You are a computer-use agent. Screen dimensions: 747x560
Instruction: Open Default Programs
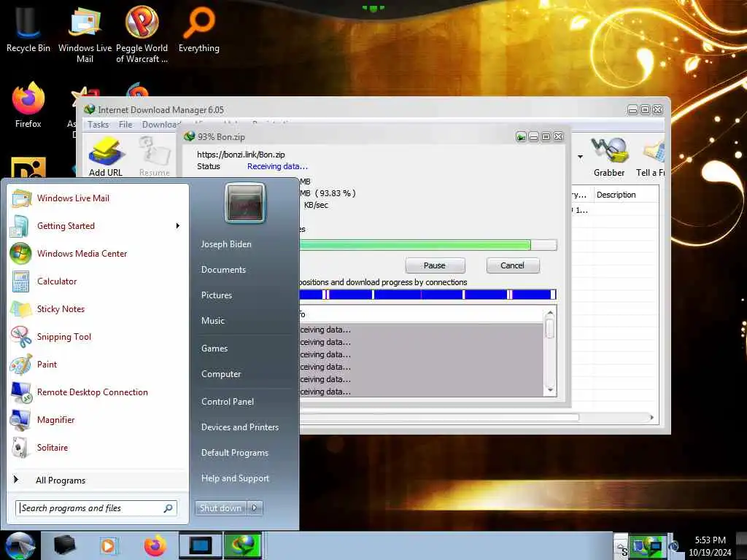(x=234, y=453)
